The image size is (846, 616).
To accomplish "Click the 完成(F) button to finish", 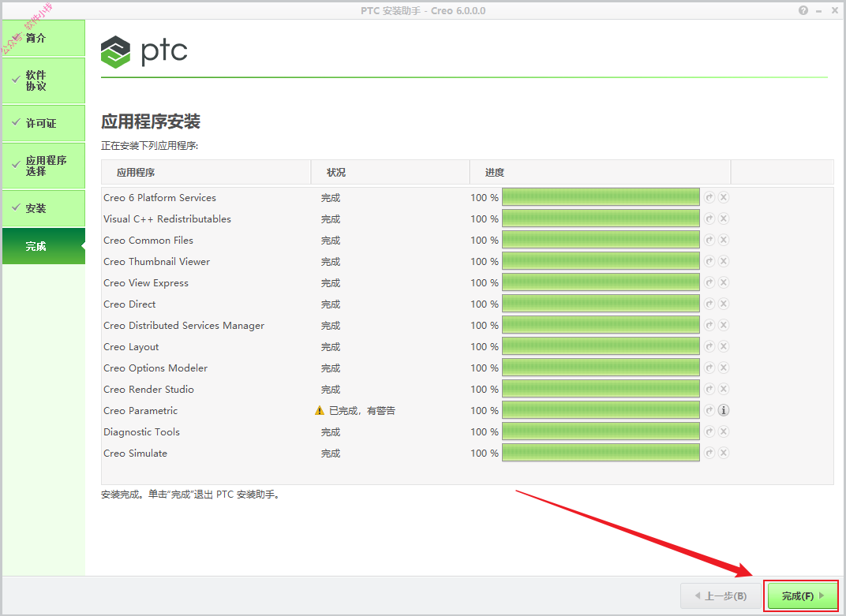I will pos(801,595).
